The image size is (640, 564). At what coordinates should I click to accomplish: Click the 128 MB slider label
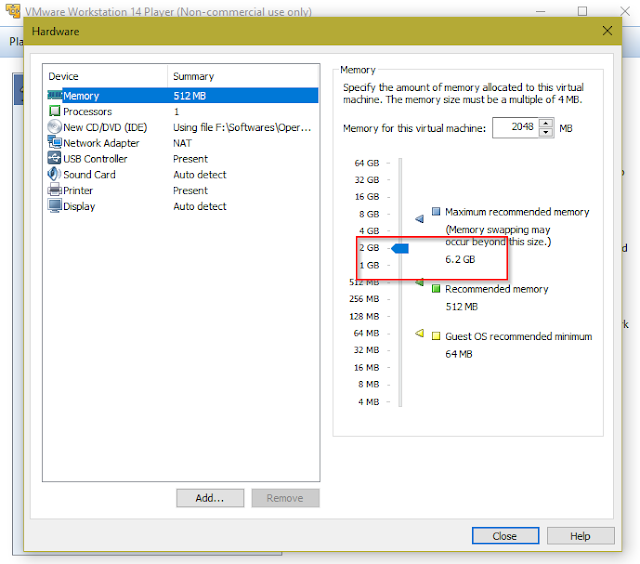pos(364,316)
